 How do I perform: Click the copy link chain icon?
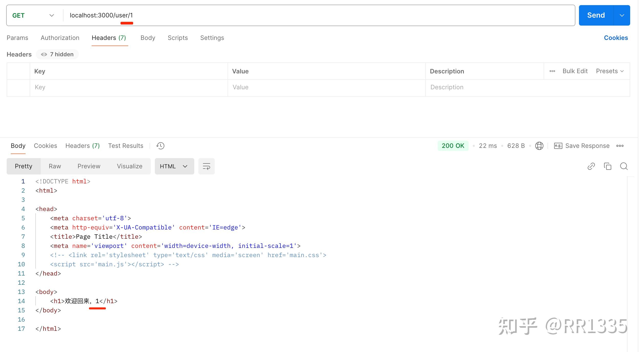591,166
